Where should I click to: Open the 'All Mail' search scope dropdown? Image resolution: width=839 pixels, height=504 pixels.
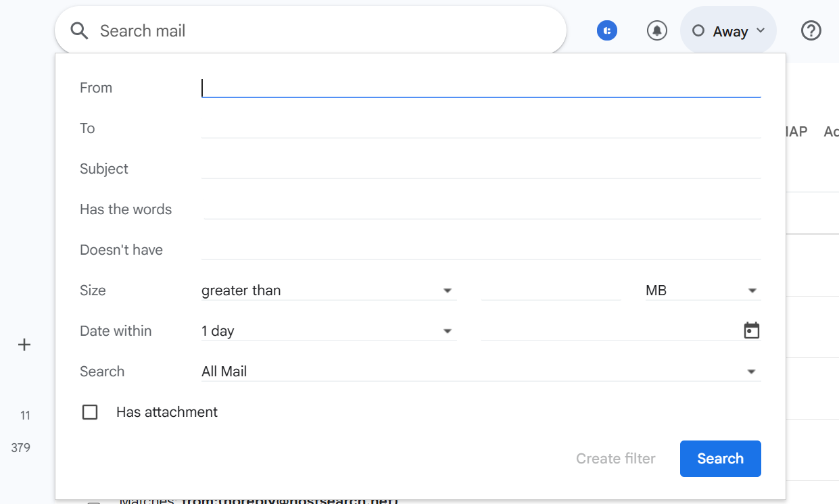click(481, 371)
